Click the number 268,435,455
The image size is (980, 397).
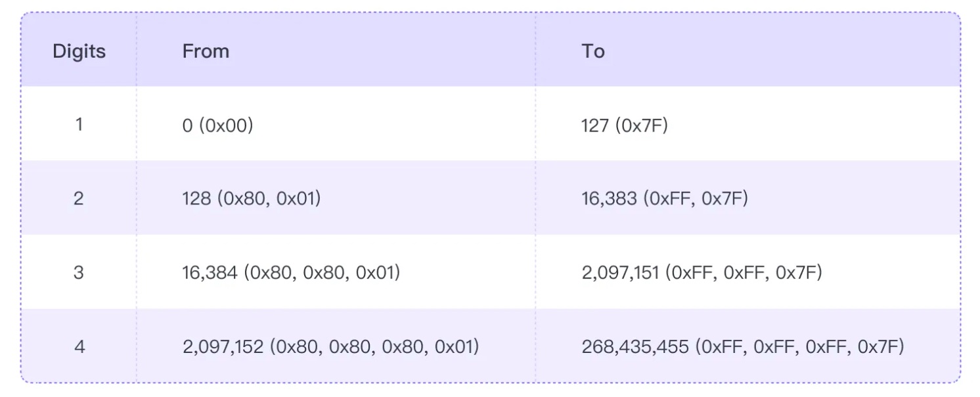coord(635,346)
